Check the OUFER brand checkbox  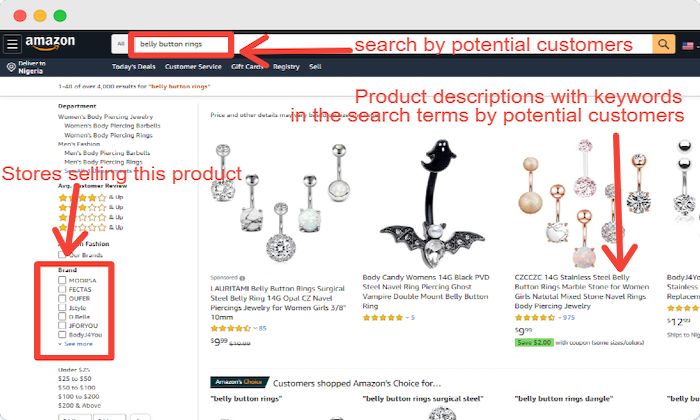pos(62,298)
